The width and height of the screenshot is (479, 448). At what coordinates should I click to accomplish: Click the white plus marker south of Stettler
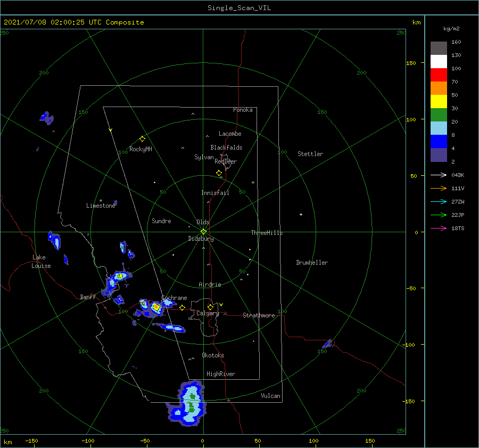pos(301,214)
